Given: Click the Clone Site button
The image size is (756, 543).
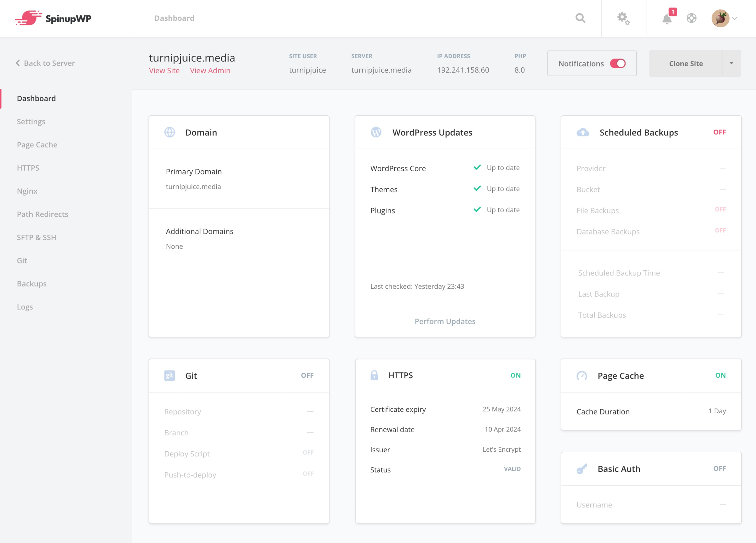Looking at the screenshot, I should click(x=686, y=63).
